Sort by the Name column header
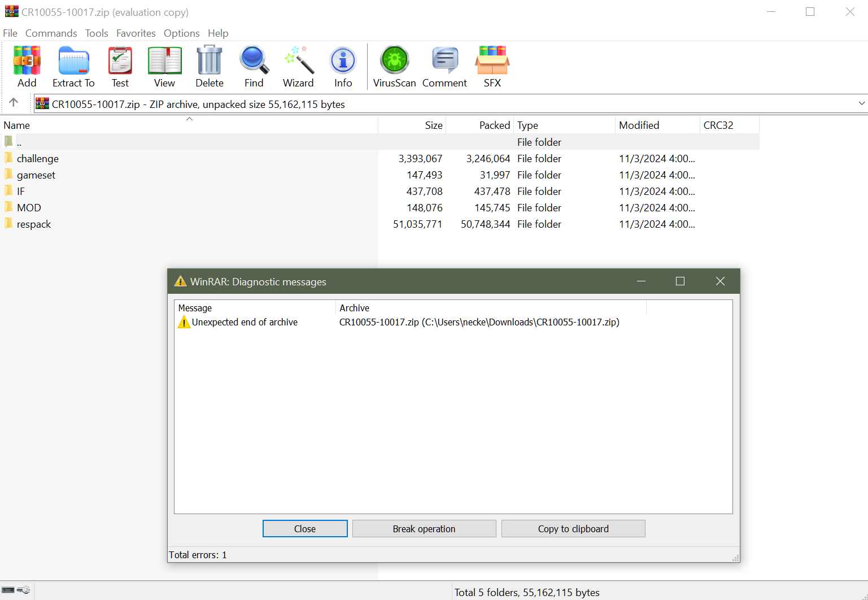The image size is (868, 600). click(189, 125)
